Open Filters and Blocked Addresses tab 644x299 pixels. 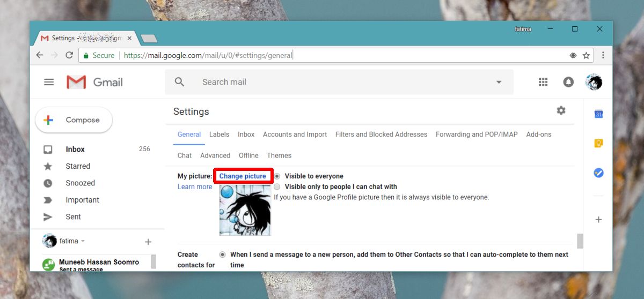(381, 134)
